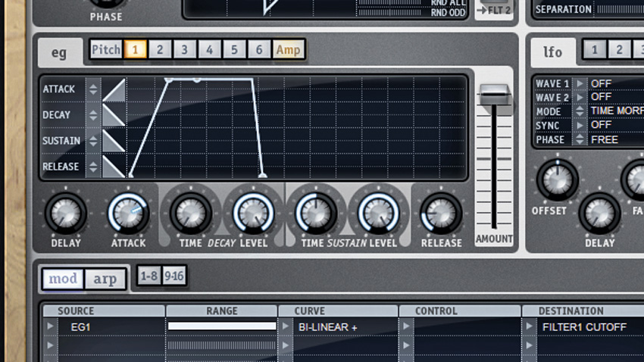Click the envelope RELEASE knob
This screenshot has height=362, width=644.
click(x=441, y=214)
